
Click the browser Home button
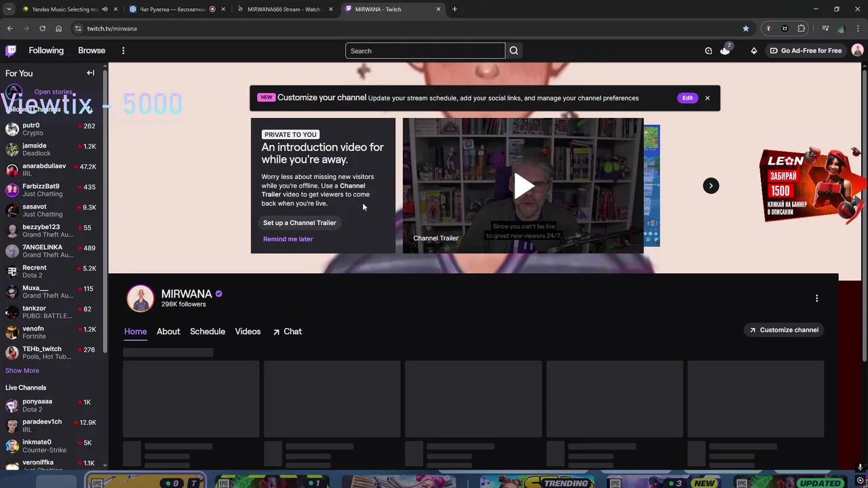tap(58, 28)
